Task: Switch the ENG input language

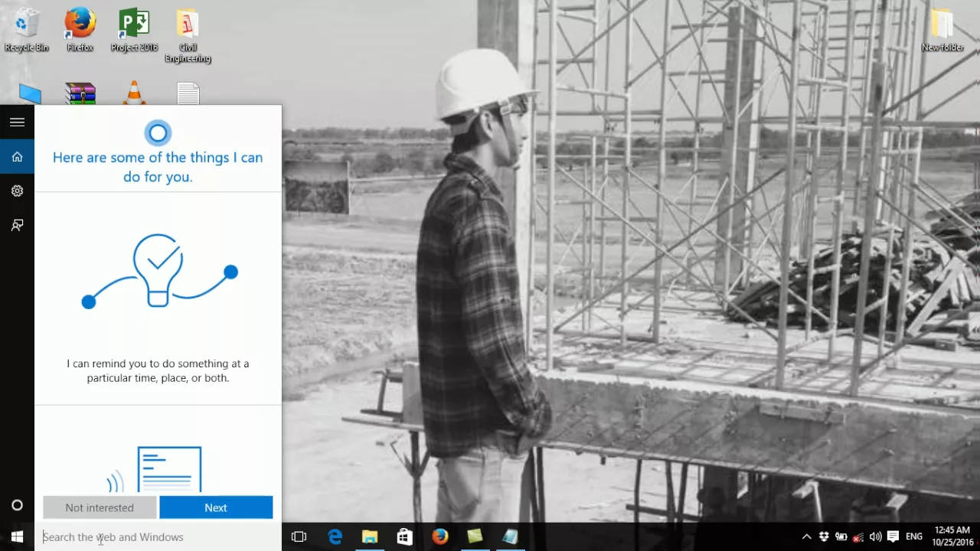Action: click(913, 537)
